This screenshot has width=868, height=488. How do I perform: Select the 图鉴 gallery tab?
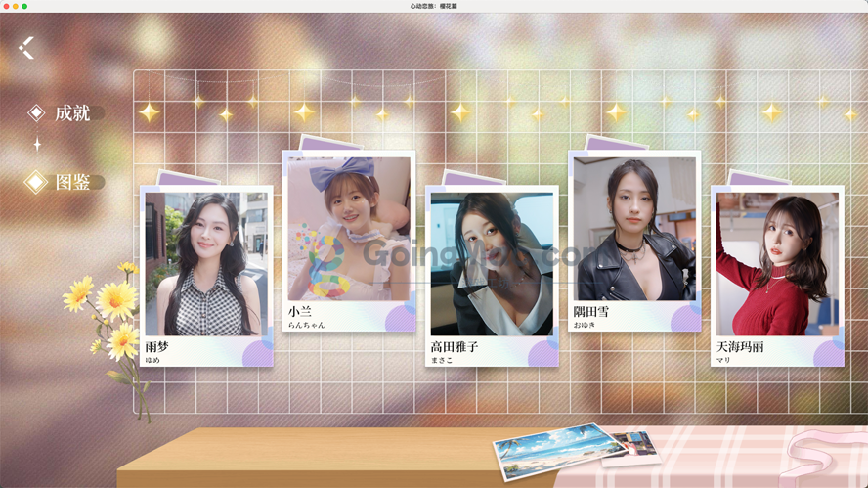pos(72,182)
